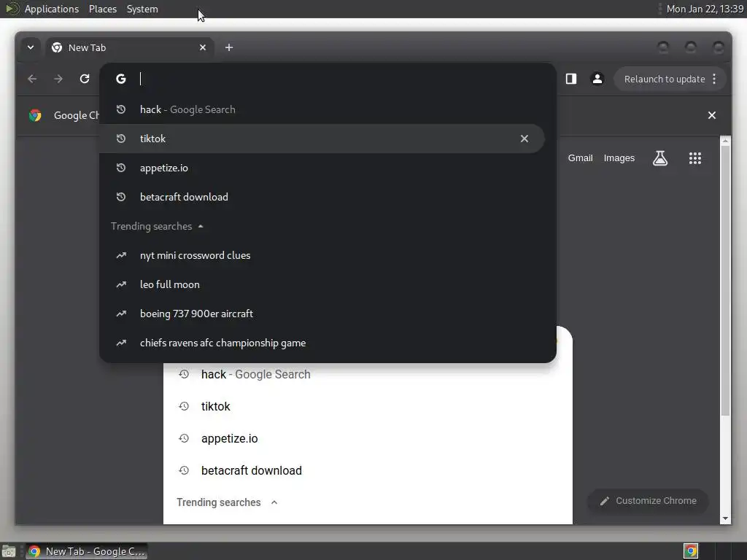Screen dimensions: 747x560
Task: Select nyt mini crossword clues trend
Action: pos(322,255)
